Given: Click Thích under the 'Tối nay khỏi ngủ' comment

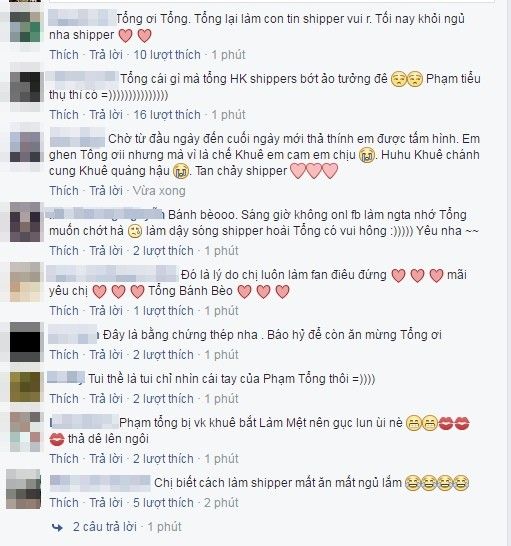Looking at the screenshot, I should [x=64, y=55].
